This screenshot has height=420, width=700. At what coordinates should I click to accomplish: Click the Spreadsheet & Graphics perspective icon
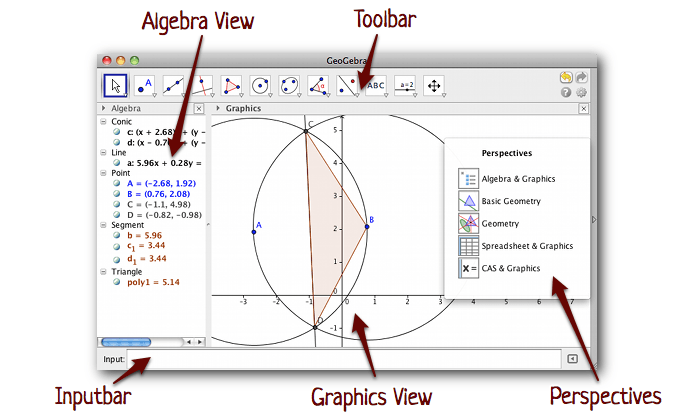pos(468,246)
